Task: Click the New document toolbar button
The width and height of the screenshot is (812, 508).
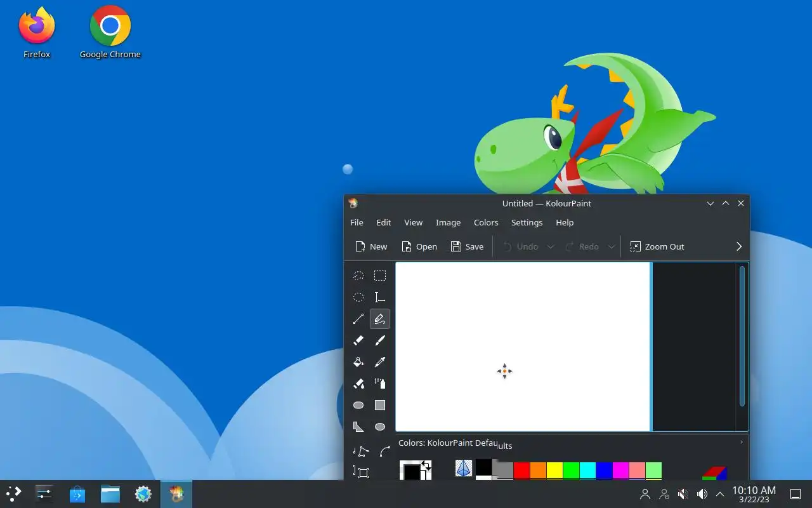Action: pyautogui.click(x=371, y=246)
